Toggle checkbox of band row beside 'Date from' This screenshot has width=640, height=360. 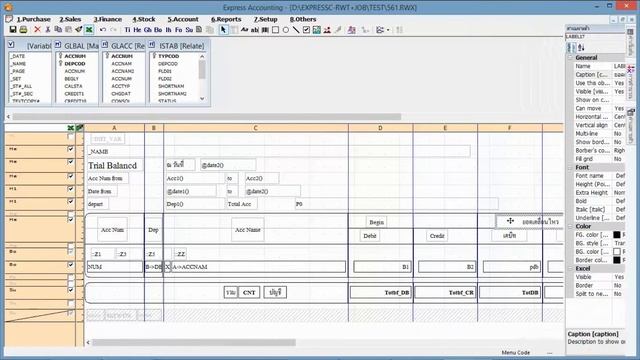[71, 189]
